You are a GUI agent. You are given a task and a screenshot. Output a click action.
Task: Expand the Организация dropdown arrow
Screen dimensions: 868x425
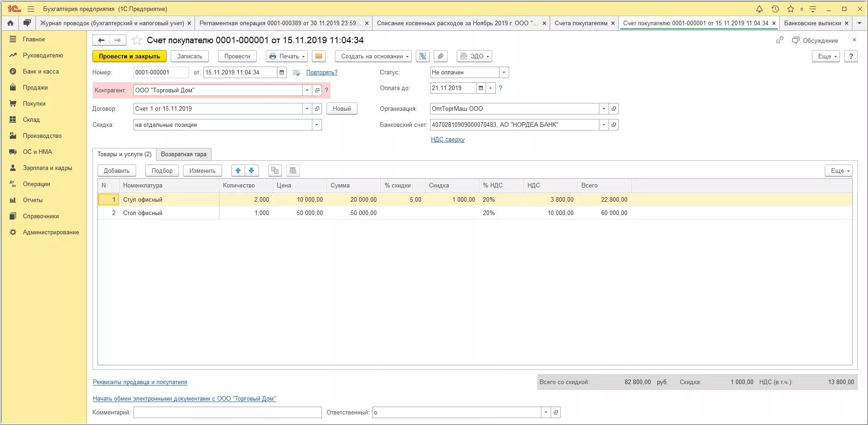point(604,108)
